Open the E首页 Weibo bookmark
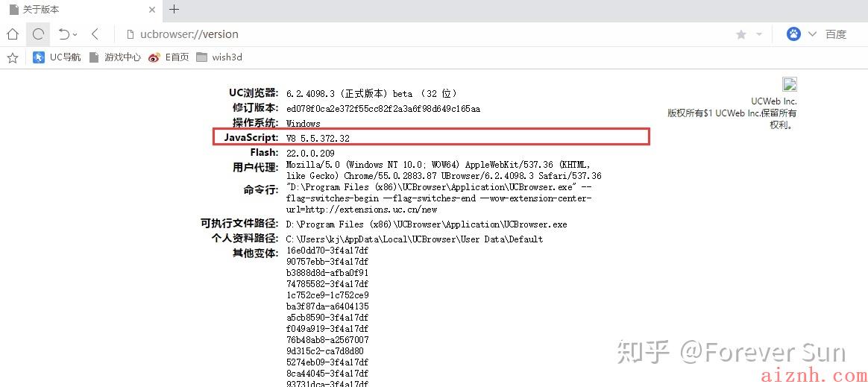 click(169, 57)
